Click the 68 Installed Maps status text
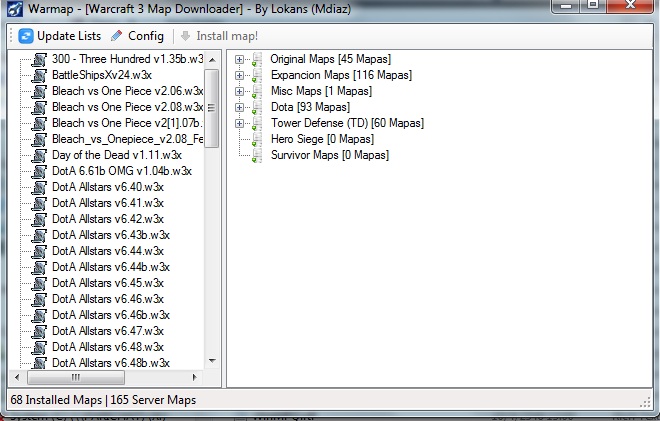 [x=56, y=400]
